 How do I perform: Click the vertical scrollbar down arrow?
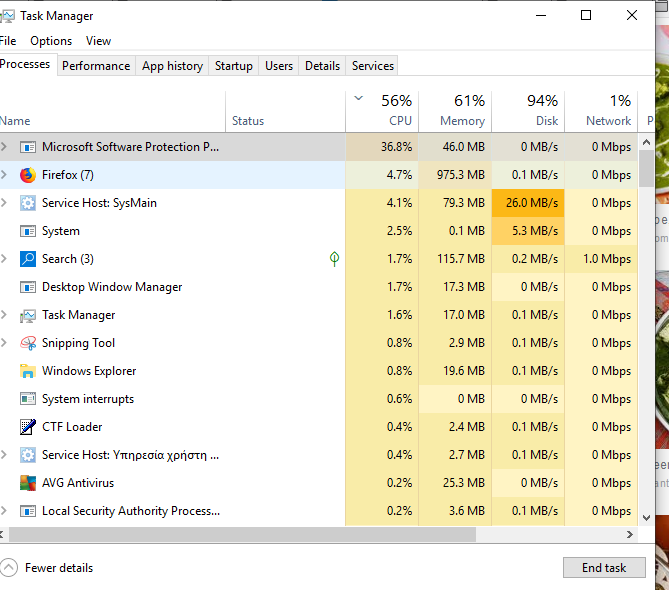[646, 518]
